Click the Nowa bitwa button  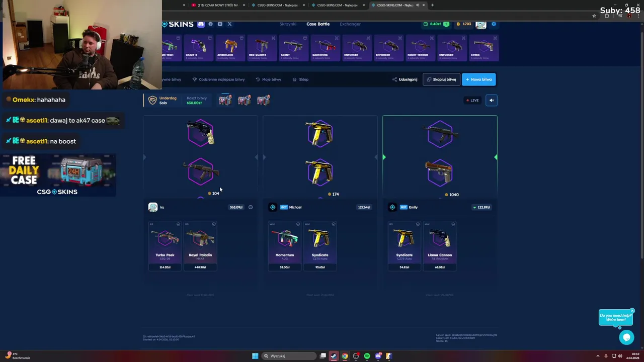click(478, 79)
